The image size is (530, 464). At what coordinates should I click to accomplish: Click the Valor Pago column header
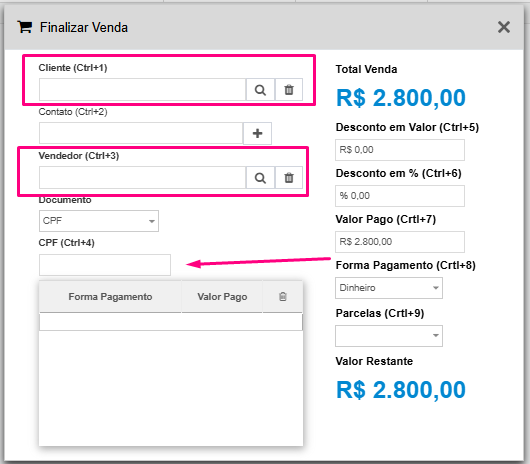[222, 297]
